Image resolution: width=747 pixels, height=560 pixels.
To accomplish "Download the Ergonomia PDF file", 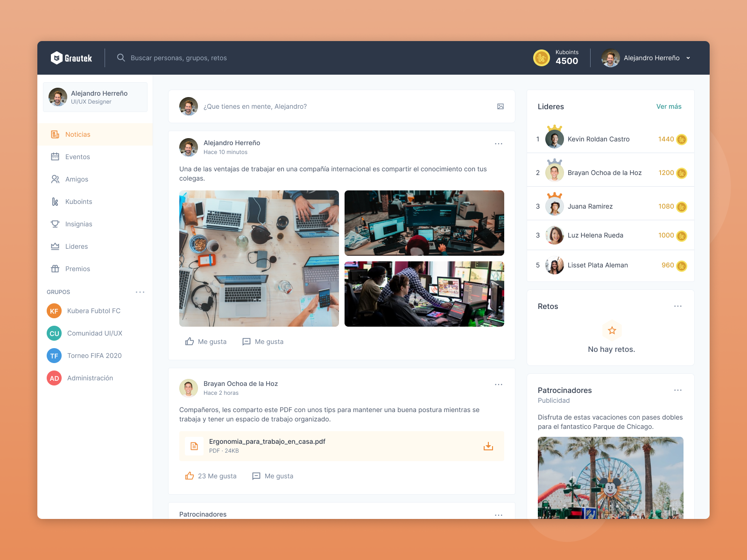I will tap(488, 446).
